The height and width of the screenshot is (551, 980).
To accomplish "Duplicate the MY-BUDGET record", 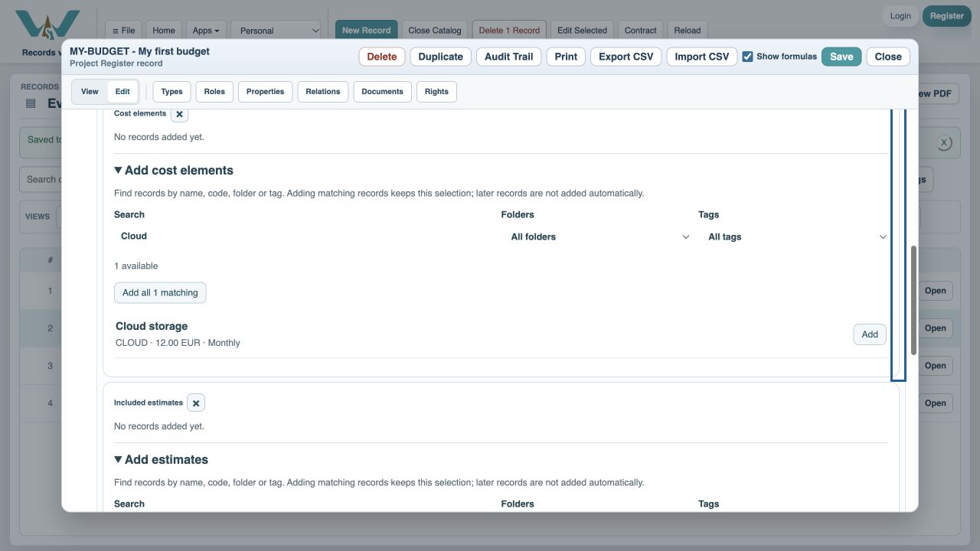I will (x=441, y=57).
